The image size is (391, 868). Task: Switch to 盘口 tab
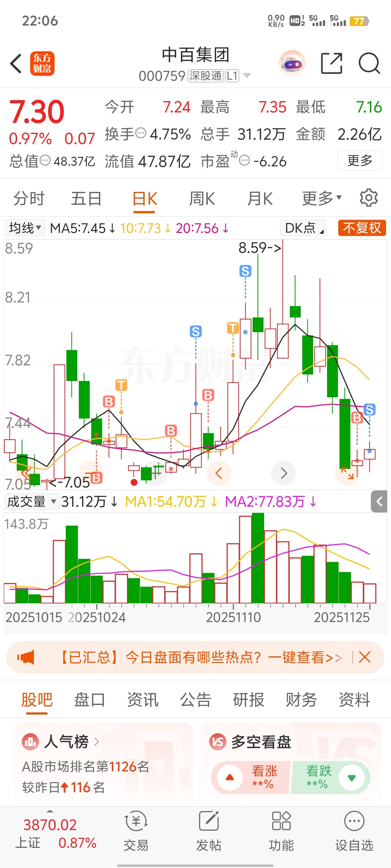(90, 700)
